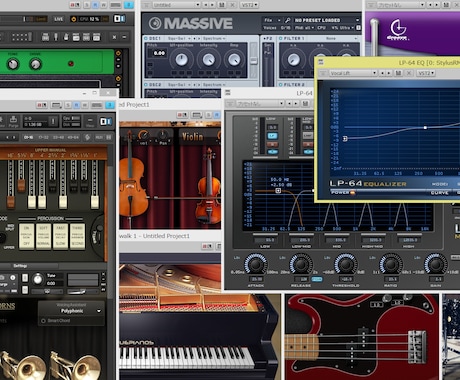Click the keyboard icon in the violin window toolbar
460x380 pixels.
tap(197, 115)
